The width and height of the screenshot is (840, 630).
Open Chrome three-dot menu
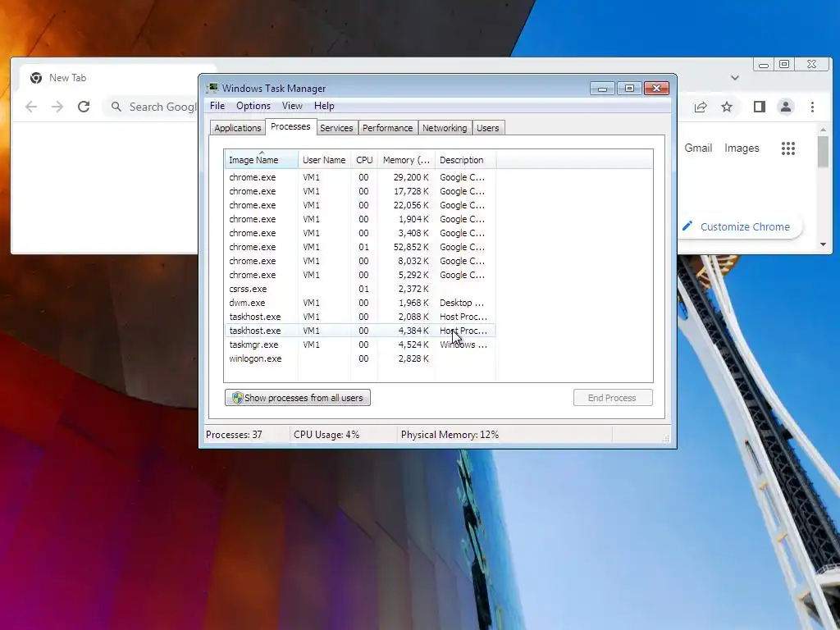click(x=812, y=107)
